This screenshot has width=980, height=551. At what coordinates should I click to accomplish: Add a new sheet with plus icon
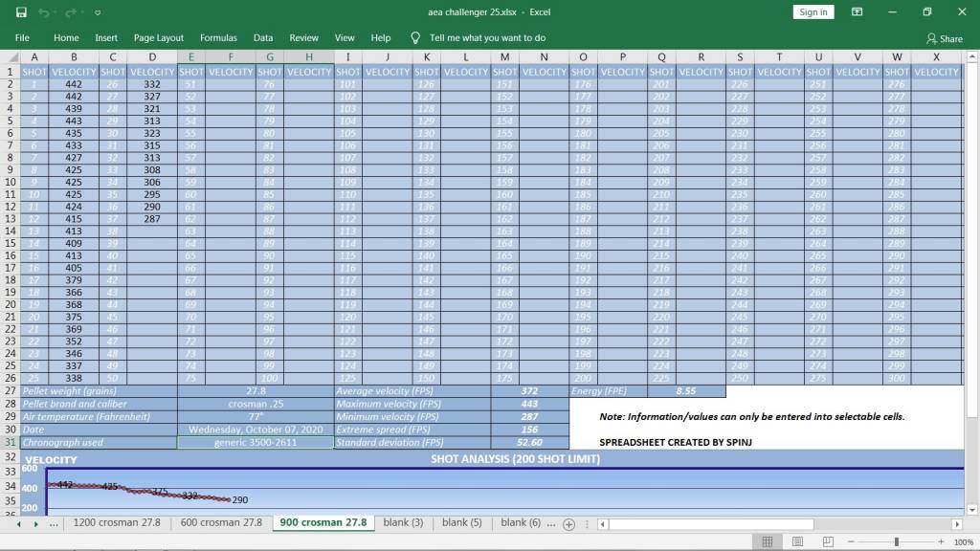[568, 524]
